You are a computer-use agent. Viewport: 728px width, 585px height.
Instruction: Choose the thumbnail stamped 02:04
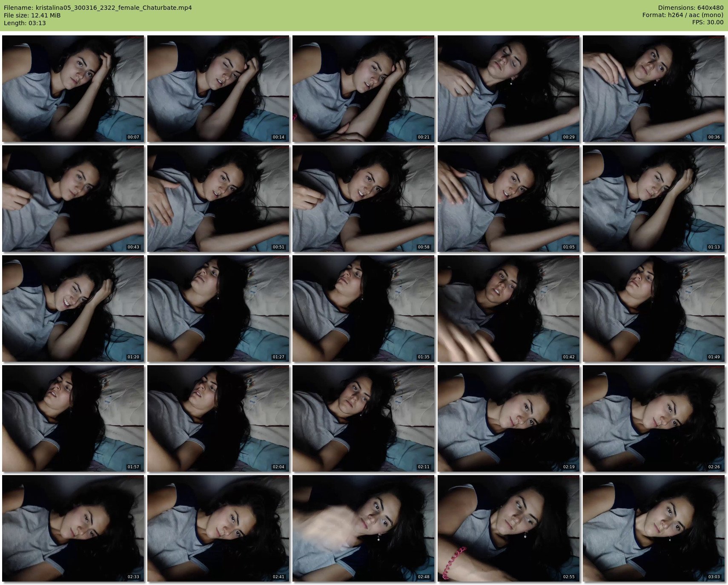point(218,418)
